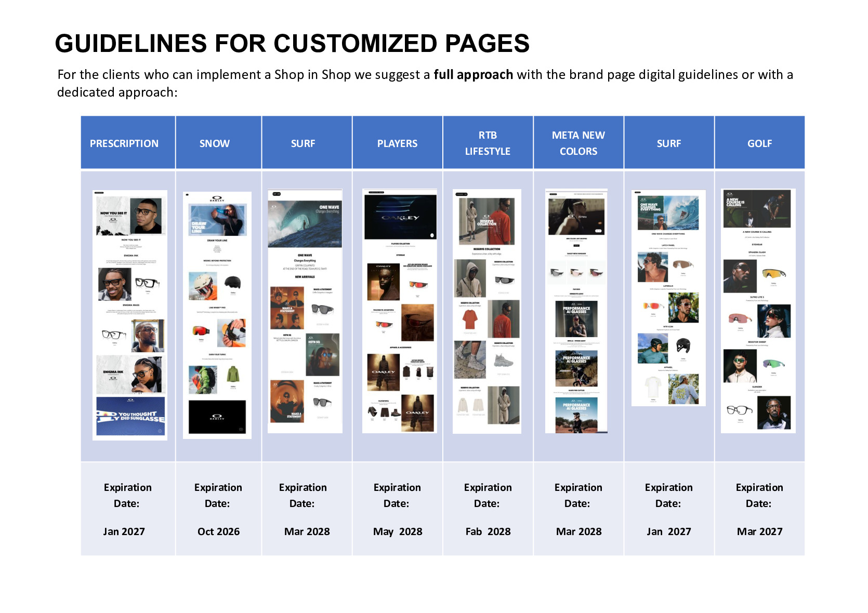Select the GOLF column header
The height and width of the screenshot is (613, 868).
(760, 143)
